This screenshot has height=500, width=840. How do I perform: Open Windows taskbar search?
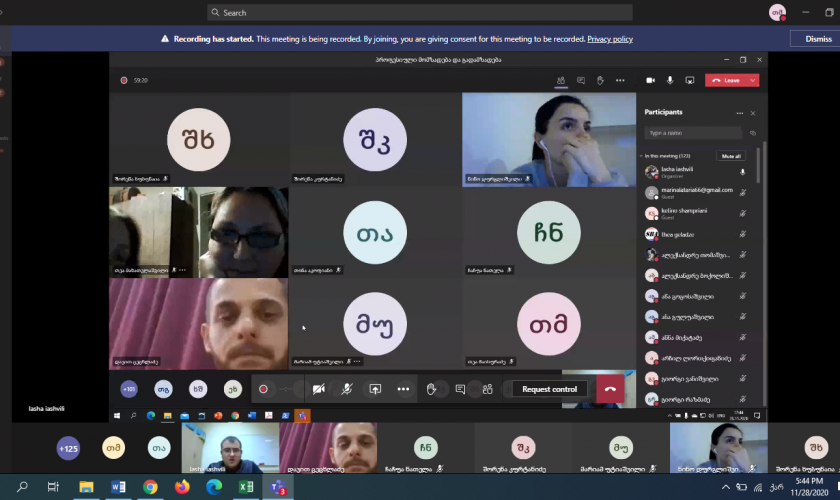[22, 487]
